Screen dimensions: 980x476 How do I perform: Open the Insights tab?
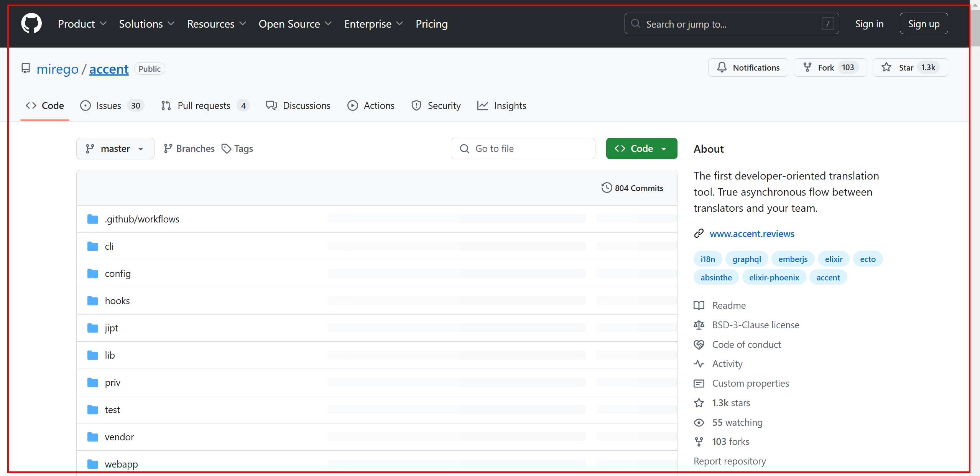tap(502, 105)
